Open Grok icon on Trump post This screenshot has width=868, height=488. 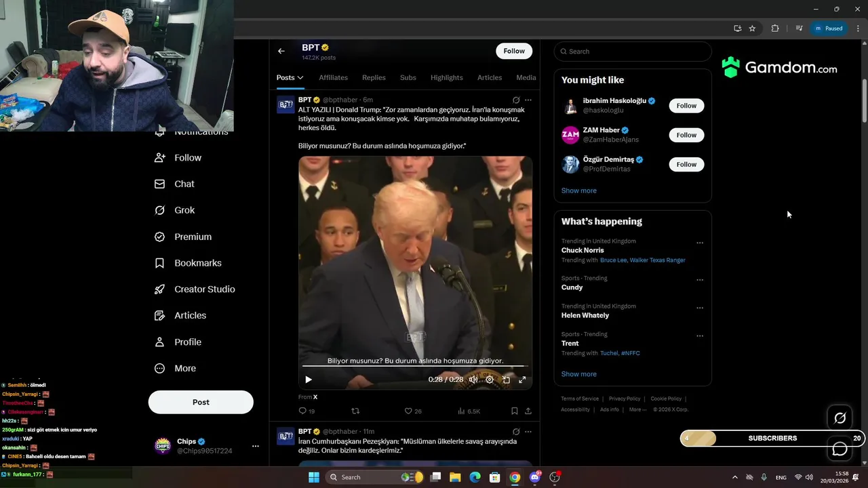(x=516, y=100)
